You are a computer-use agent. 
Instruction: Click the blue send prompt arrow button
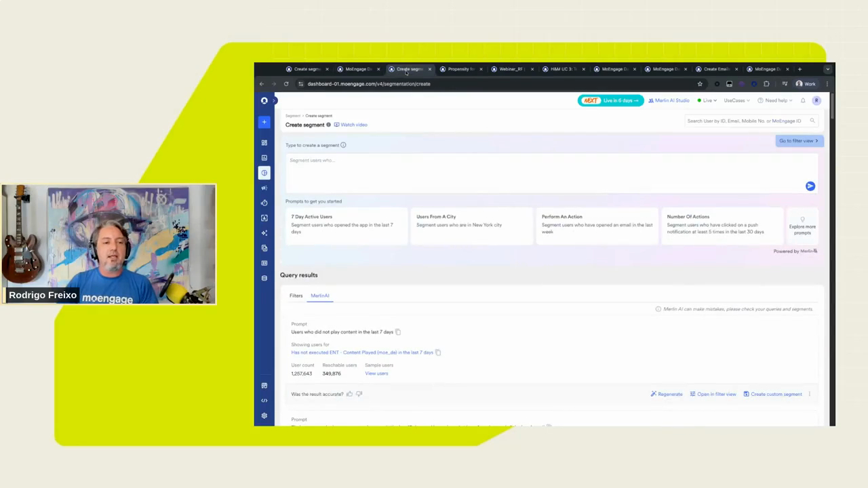pos(810,186)
